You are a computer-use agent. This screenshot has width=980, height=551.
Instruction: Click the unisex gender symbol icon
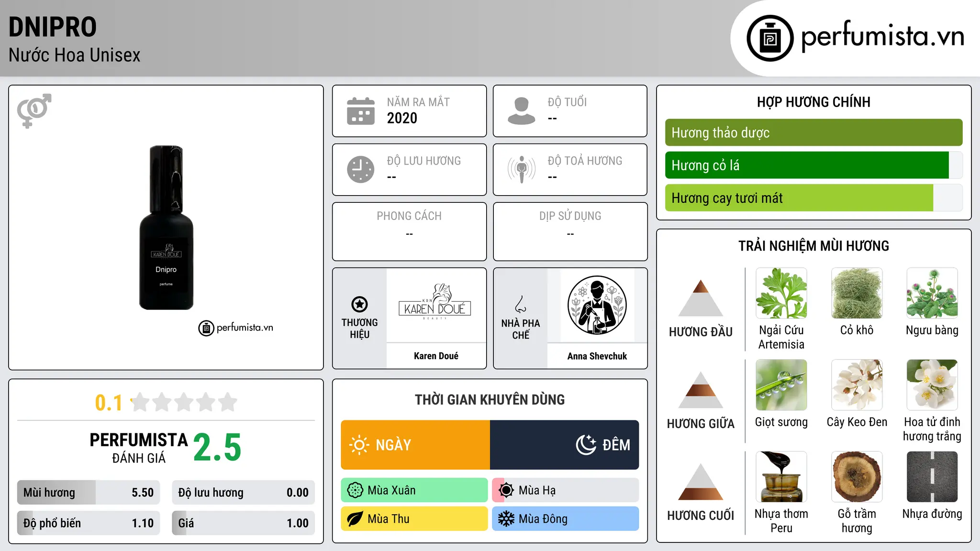[34, 110]
